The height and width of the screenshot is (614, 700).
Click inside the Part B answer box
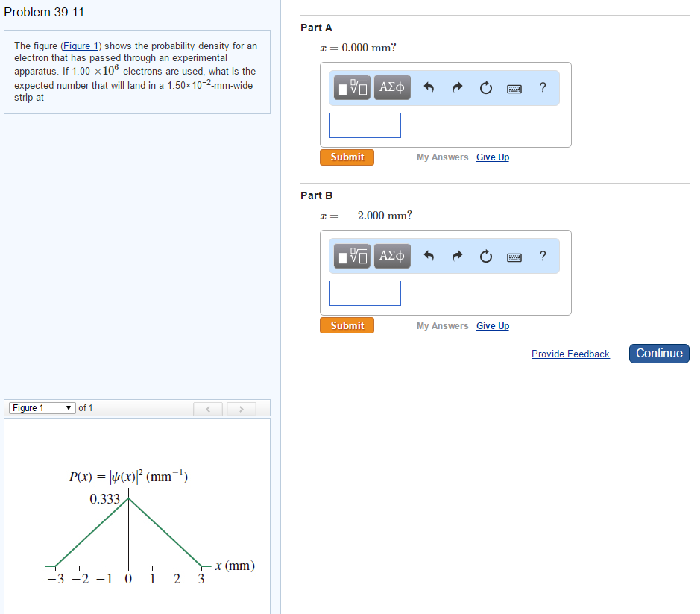365,292
